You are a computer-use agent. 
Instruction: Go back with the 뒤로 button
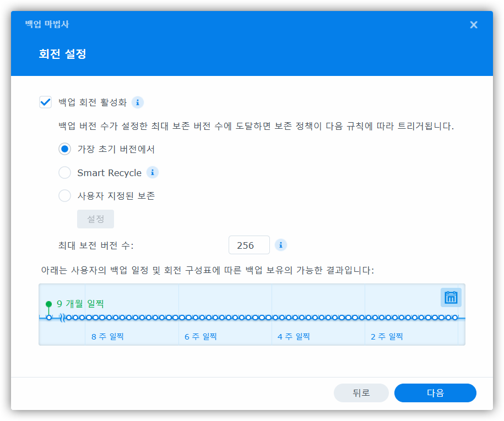(x=361, y=393)
